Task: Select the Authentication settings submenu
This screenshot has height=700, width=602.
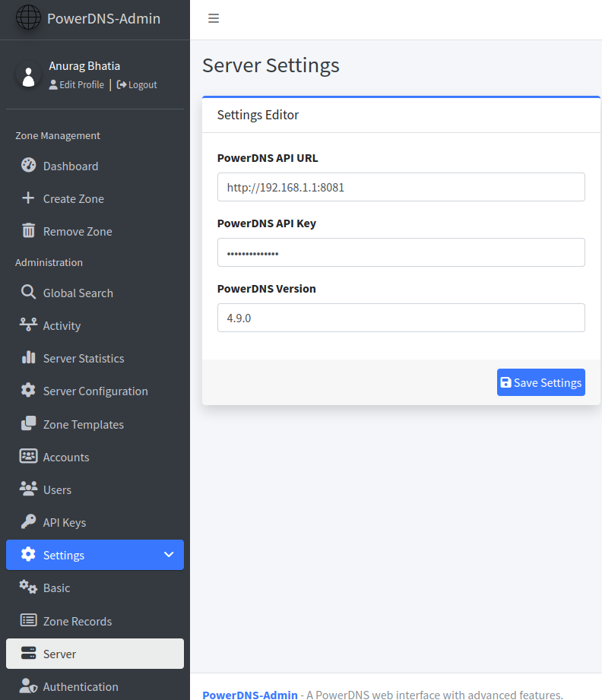Action: pos(95,686)
